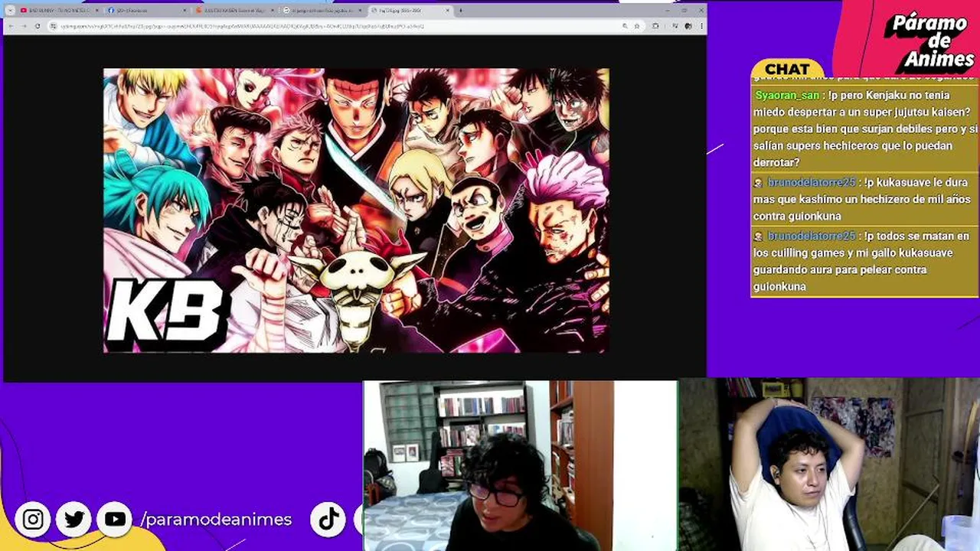Open the browser three-dot menu
Image resolution: width=980 pixels, height=551 pixels.
point(701,26)
